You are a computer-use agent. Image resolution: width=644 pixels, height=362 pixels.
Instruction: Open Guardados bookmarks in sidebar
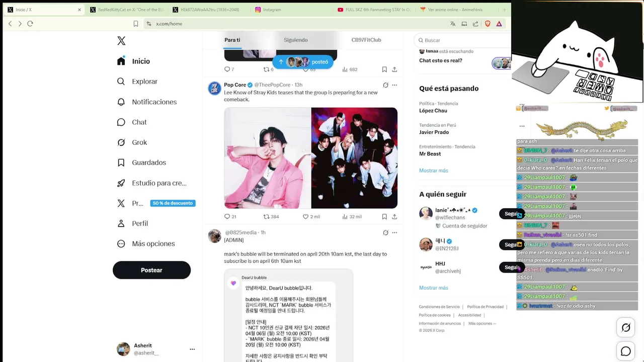pos(141,163)
